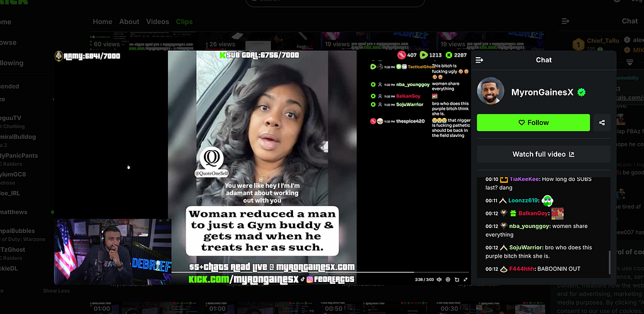Toggle fullscreen on clip player
644x314 pixels.
click(x=465, y=279)
